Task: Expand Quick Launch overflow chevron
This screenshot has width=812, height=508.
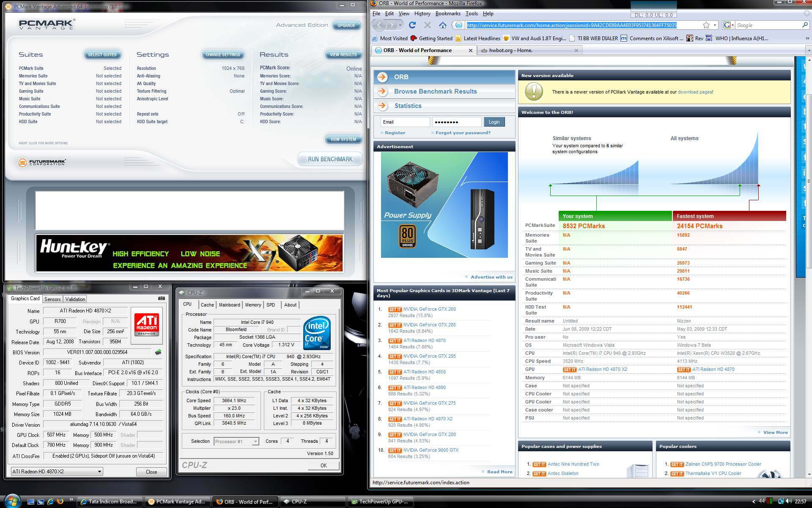Action: 71,499
